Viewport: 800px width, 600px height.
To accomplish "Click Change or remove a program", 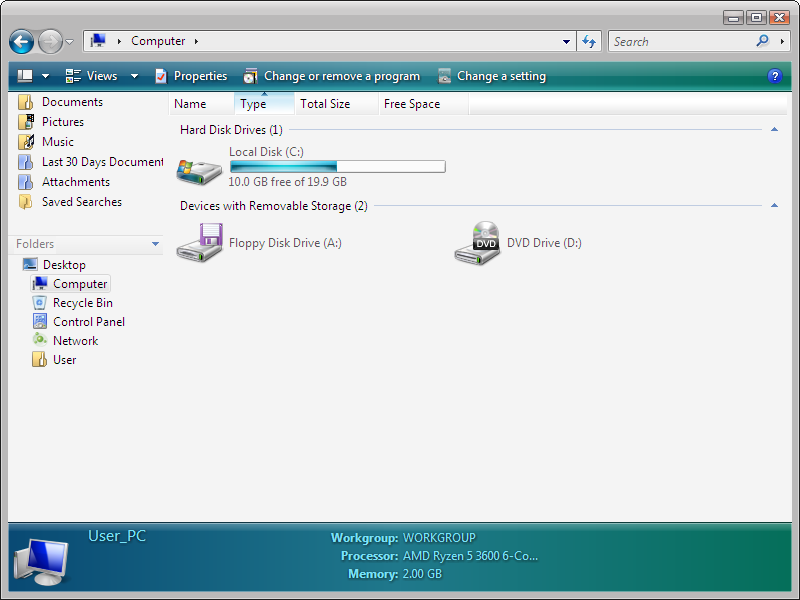I will 332,76.
